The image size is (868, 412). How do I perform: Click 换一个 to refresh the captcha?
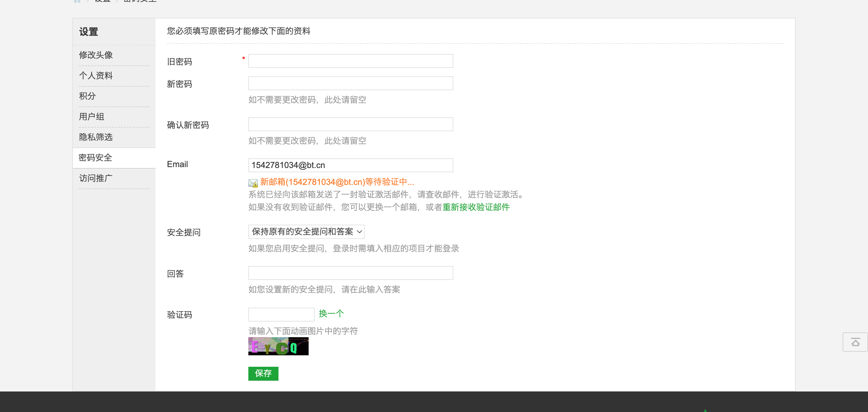(x=331, y=314)
